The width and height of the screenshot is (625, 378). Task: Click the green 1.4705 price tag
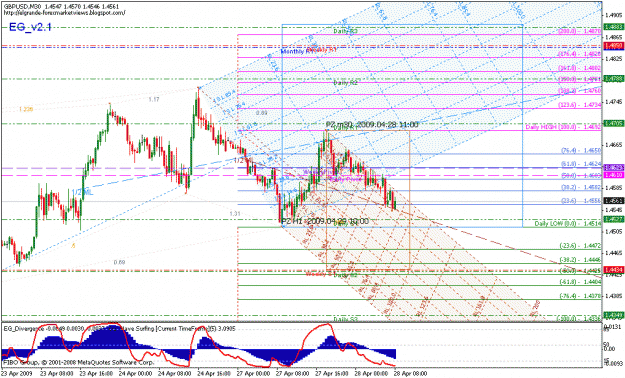(614, 124)
